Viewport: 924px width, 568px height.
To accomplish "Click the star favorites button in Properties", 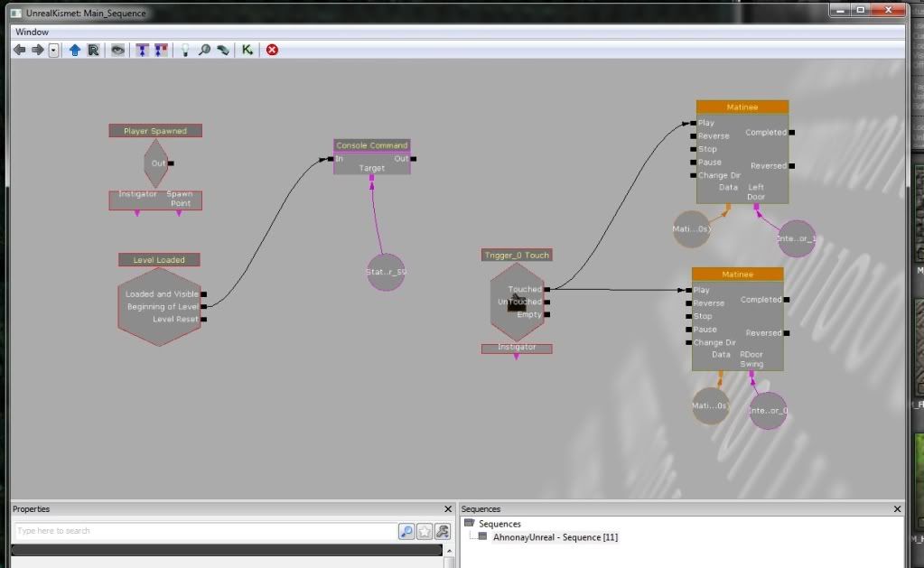I will pos(425,532).
